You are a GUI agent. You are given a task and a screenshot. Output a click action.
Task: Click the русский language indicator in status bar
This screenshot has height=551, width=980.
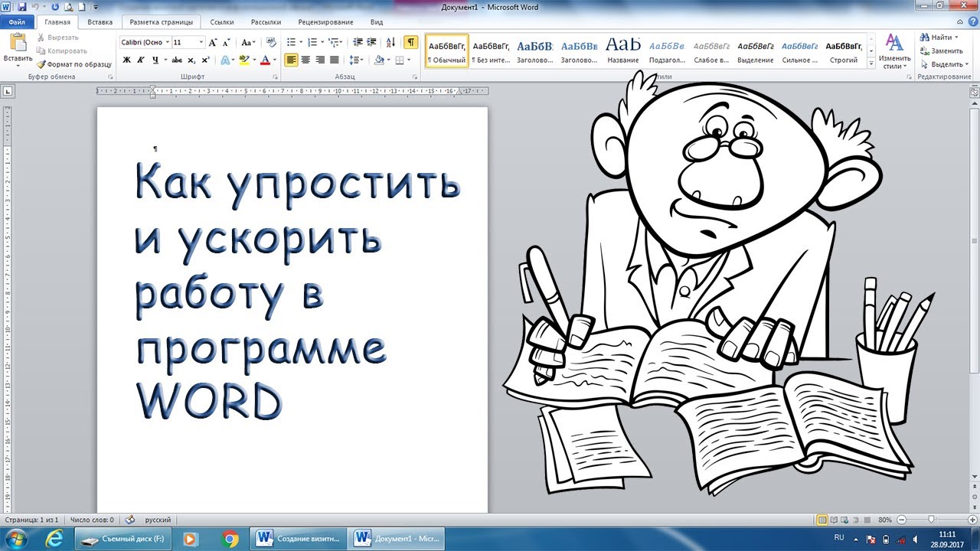point(158,520)
